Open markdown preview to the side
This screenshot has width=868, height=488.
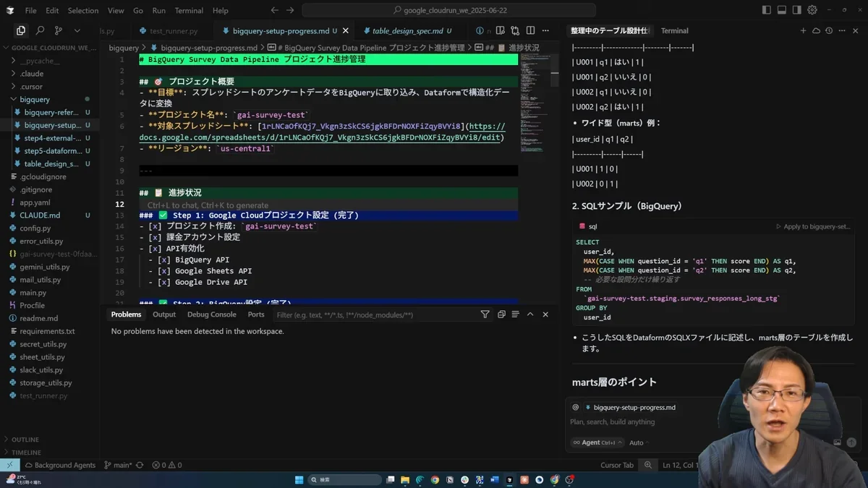click(499, 31)
